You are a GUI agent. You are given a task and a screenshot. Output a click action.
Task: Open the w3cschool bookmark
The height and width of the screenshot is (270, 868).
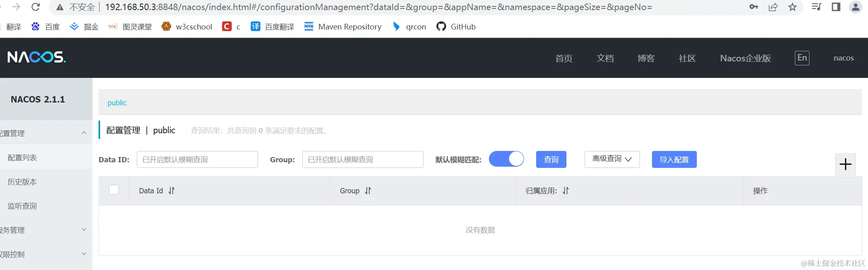tap(187, 27)
